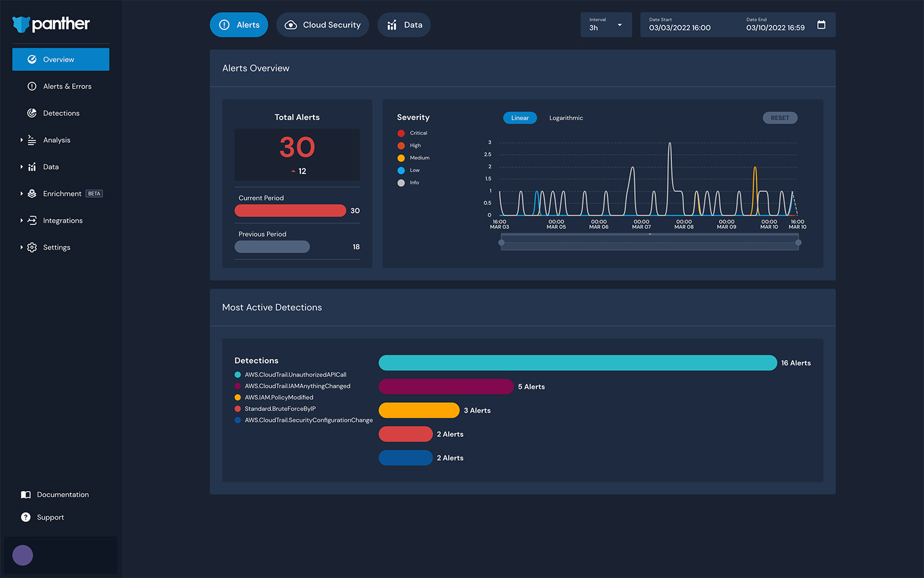This screenshot has width=924, height=578.
Task: Click the Documentation book icon
Action: 25,495
